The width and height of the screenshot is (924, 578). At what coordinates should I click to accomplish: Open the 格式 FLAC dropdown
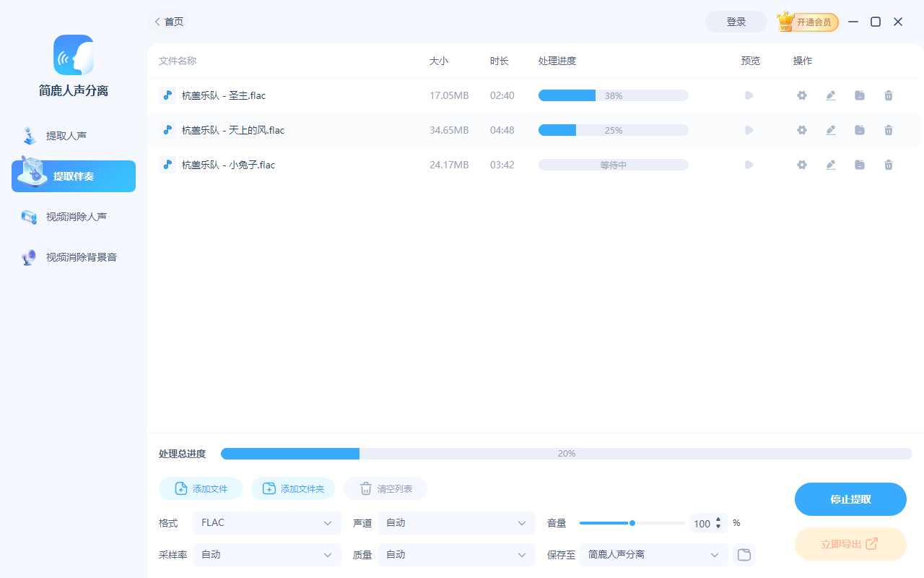[x=267, y=523]
